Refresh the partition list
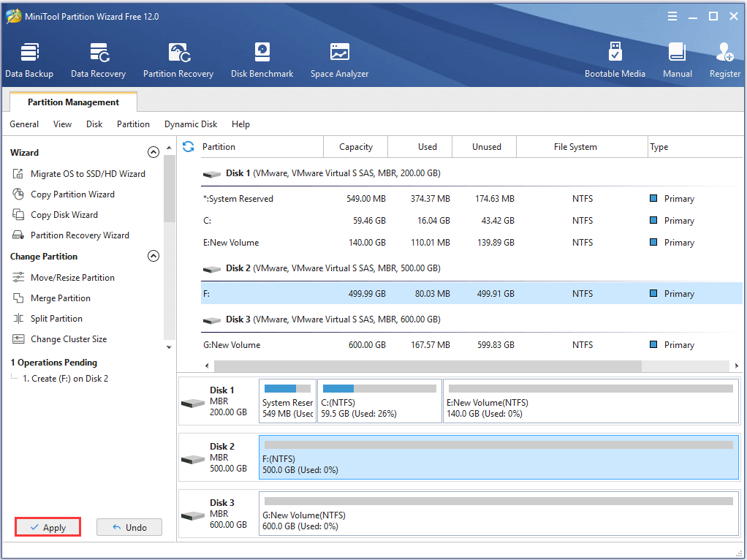This screenshot has height=560, width=747. point(188,147)
